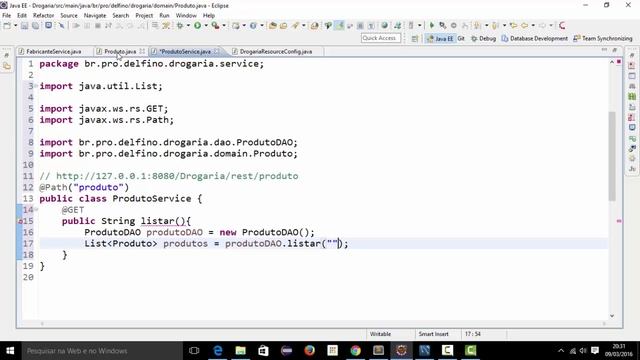
Task: Switch to Team Synchronizing perspective
Action: pyautogui.click(x=602, y=39)
